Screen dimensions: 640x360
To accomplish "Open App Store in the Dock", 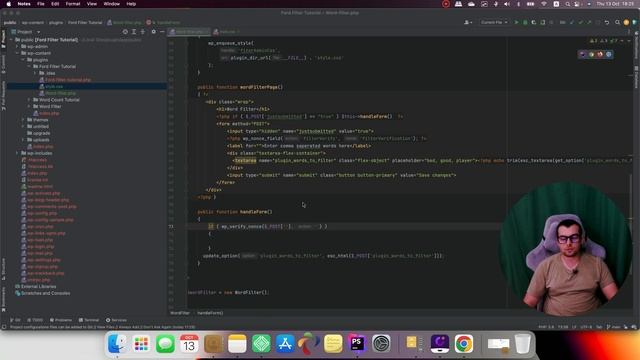I will pos(285,344).
